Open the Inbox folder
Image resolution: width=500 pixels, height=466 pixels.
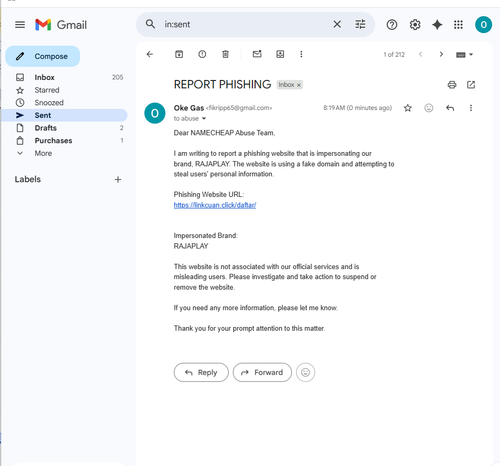[x=64, y=77]
